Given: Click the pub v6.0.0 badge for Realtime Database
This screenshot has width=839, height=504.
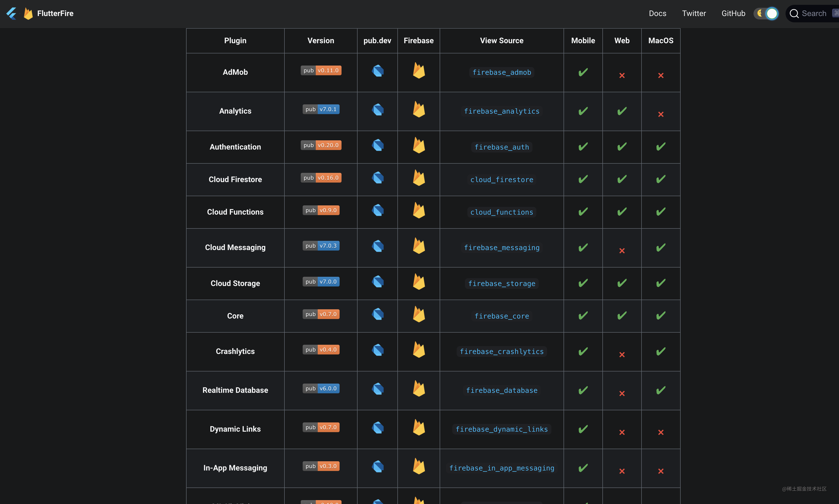Looking at the screenshot, I should 321,388.
